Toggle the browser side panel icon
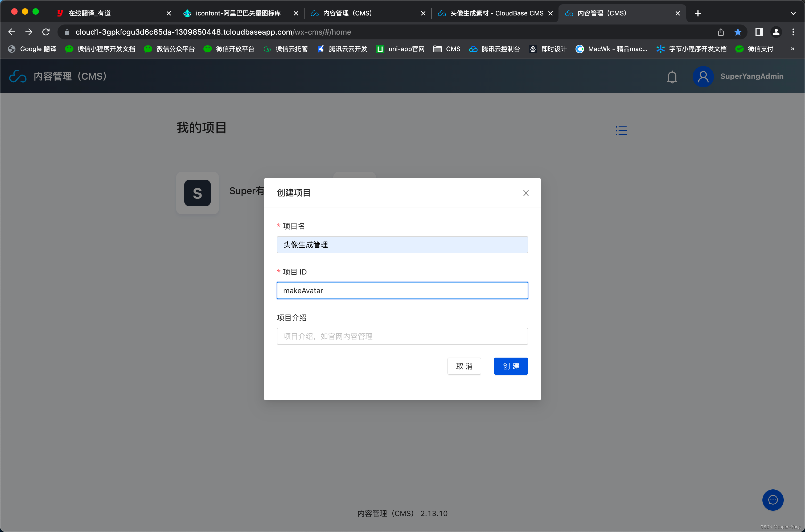The image size is (805, 532). coord(759,32)
